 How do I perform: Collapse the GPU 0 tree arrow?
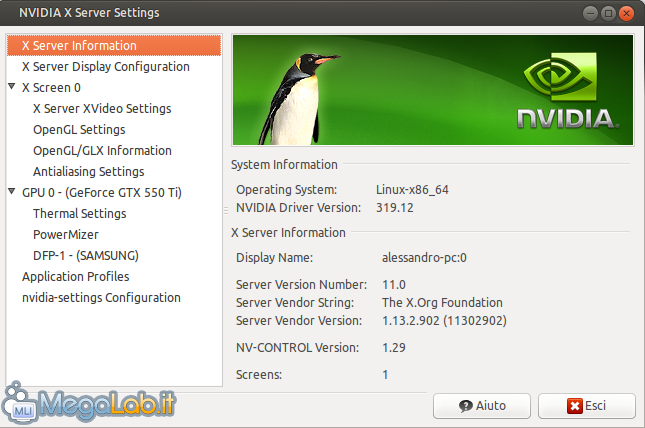click(12, 191)
